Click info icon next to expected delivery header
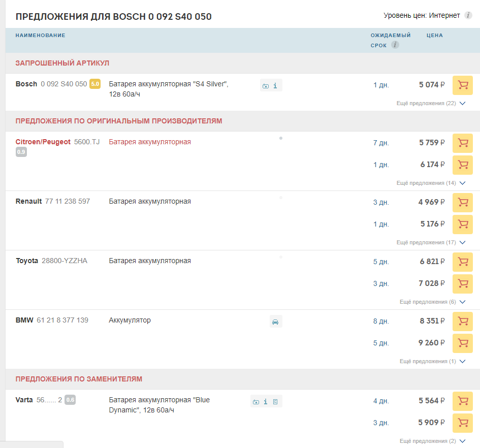Image resolution: width=480 pixels, height=448 pixels. [x=395, y=45]
